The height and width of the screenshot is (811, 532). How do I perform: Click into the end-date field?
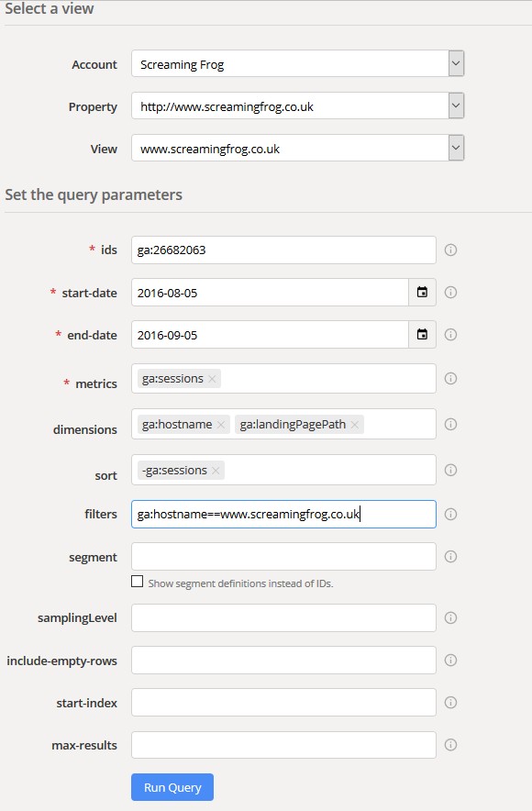point(270,335)
